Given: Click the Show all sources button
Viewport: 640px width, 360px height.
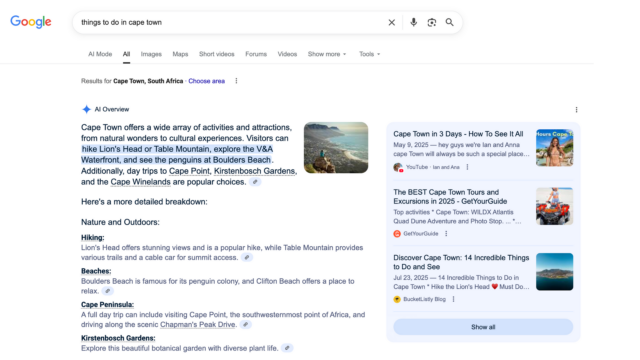Looking at the screenshot, I should pos(483,327).
